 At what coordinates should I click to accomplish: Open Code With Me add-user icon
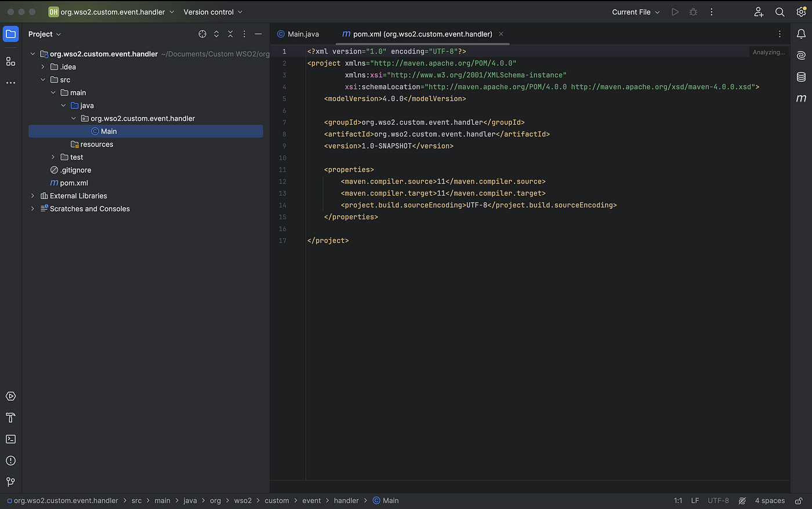pyautogui.click(x=759, y=12)
